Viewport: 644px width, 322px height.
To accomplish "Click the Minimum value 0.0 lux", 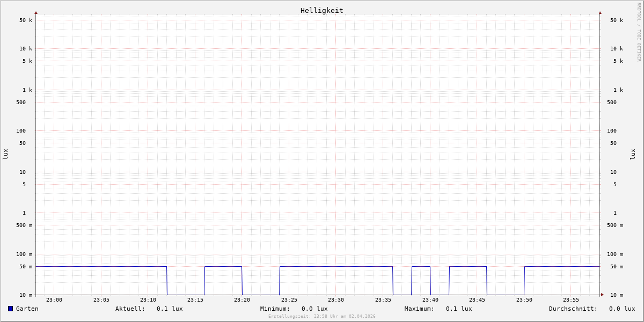I will (314, 309).
